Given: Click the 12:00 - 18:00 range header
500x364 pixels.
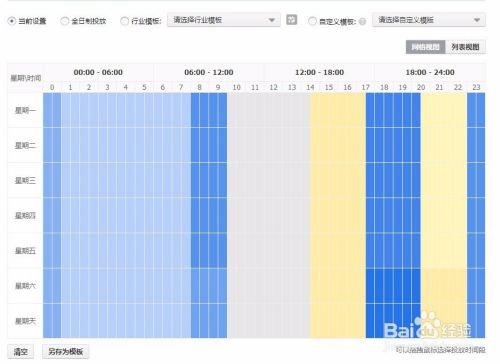Looking at the screenshot, I should (319, 72).
